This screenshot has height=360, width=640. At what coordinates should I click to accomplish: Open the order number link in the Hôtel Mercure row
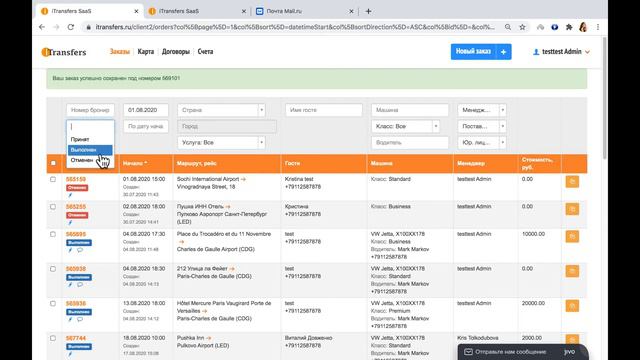(76, 303)
